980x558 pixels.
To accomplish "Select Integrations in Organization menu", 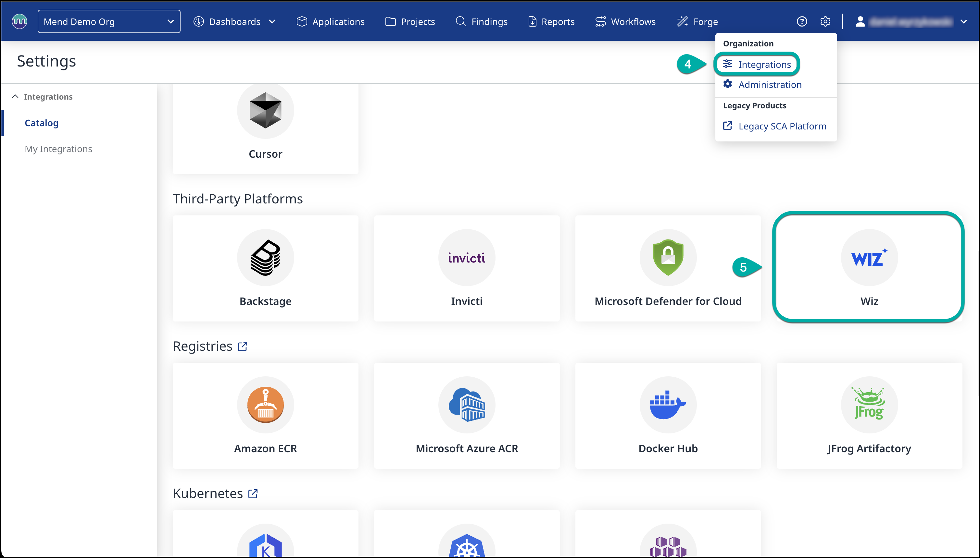I will pos(764,64).
